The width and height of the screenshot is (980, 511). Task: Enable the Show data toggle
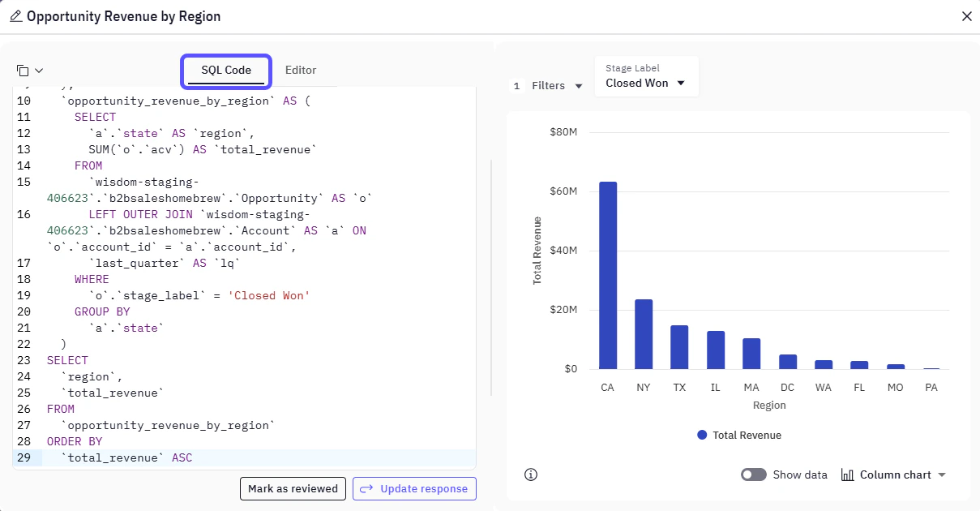[x=753, y=474]
